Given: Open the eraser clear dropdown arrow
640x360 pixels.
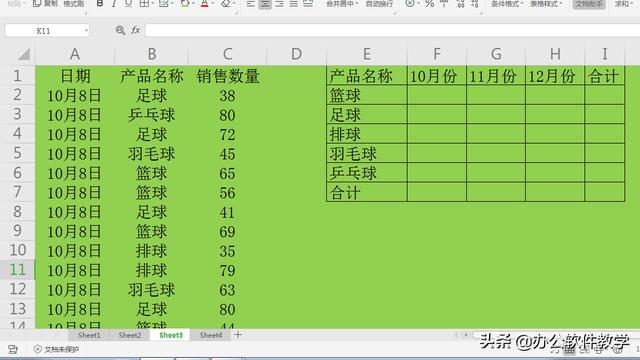Looking at the screenshot, I should (x=234, y=4).
